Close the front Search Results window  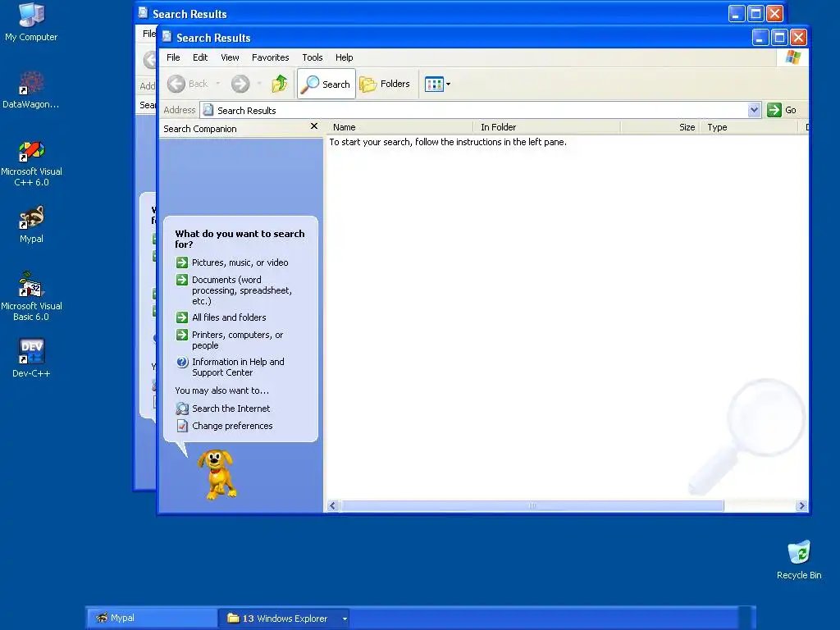[798, 38]
